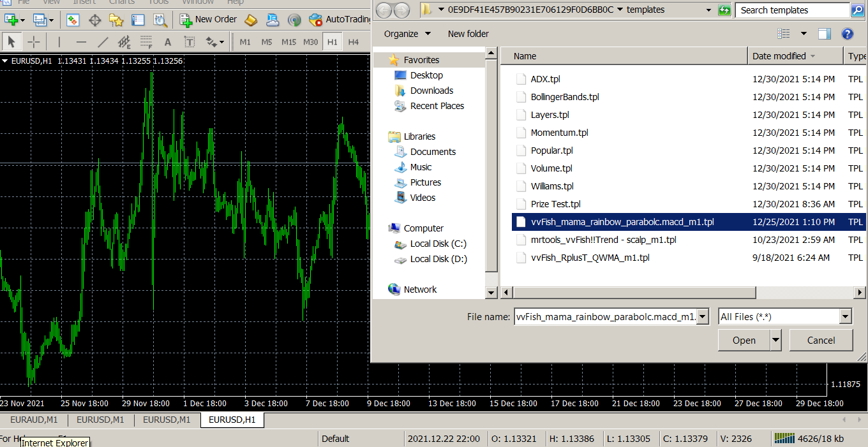
Task: Refresh the templates folder view
Action: pyautogui.click(x=724, y=10)
